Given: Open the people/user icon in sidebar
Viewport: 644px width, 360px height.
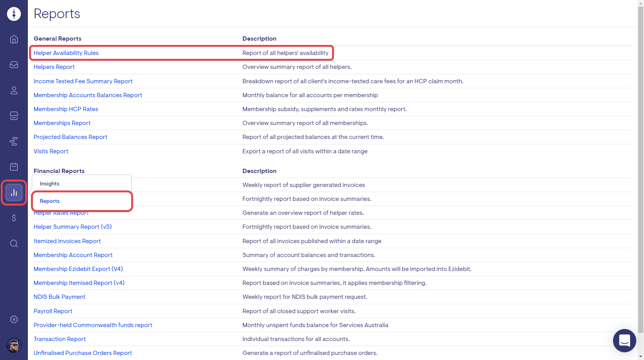Looking at the screenshot, I should [14, 90].
